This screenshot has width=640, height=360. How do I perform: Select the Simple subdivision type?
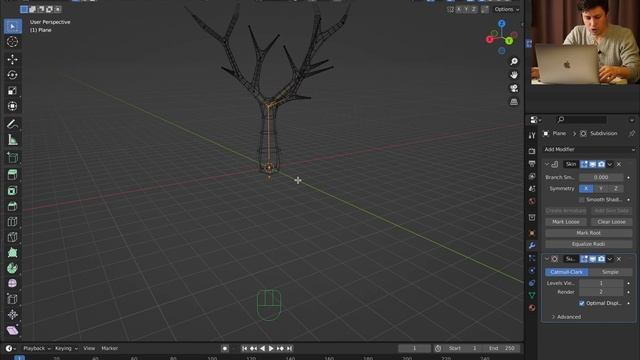pyautogui.click(x=610, y=272)
